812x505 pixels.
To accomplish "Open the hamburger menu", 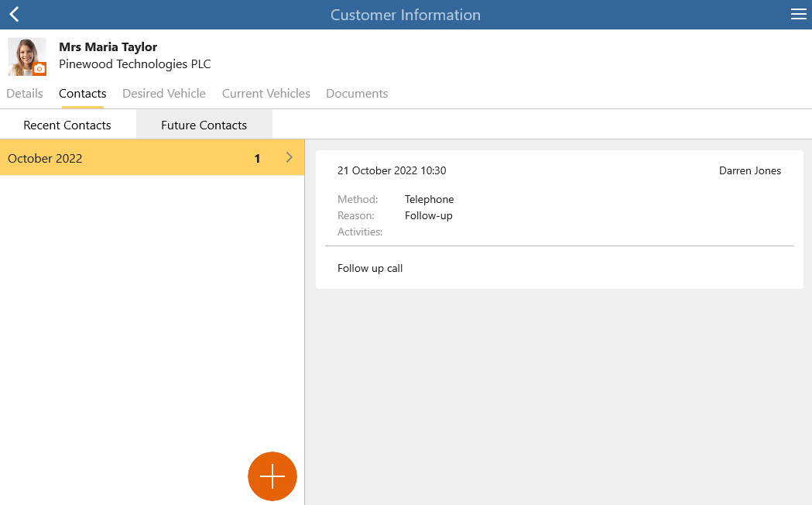I will click(799, 15).
